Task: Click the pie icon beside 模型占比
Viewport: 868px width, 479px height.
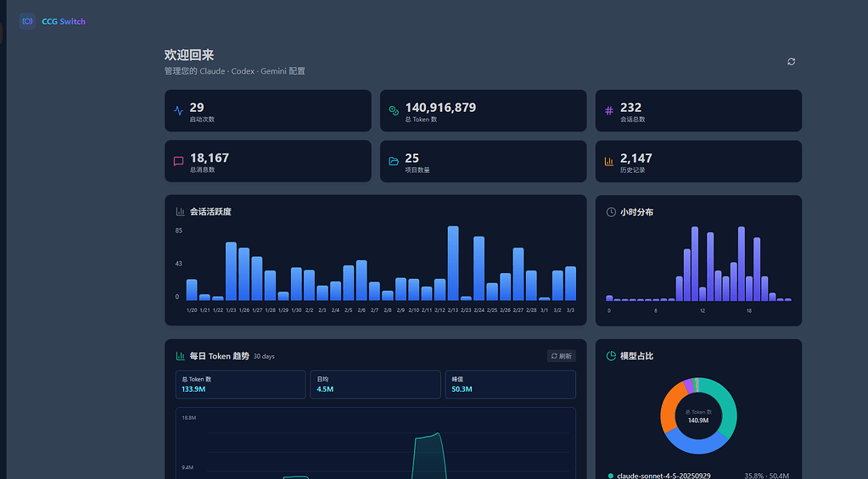Action: [x=611, y=356]
